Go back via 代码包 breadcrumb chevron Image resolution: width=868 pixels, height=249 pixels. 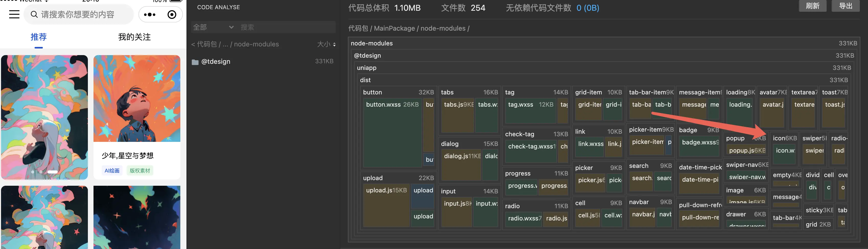[193, 44]
